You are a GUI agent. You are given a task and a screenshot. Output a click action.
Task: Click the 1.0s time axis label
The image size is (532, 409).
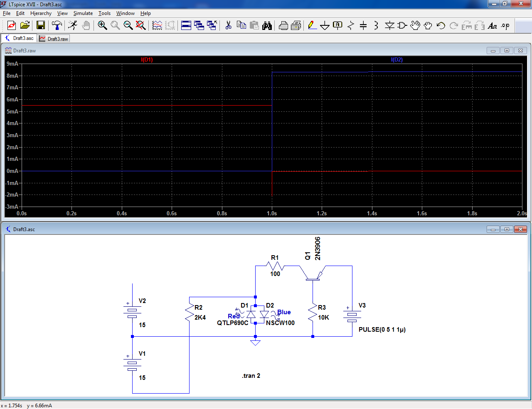tap(272, 213)
